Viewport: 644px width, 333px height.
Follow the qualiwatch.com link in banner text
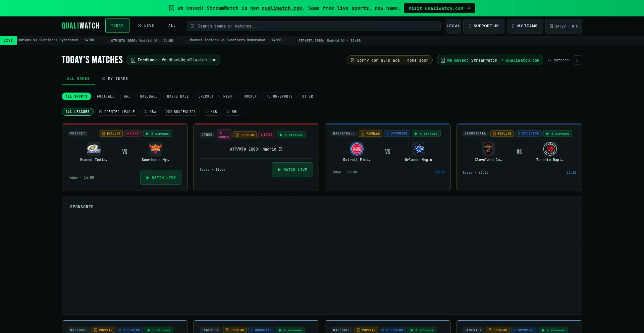tap(282, 8)
